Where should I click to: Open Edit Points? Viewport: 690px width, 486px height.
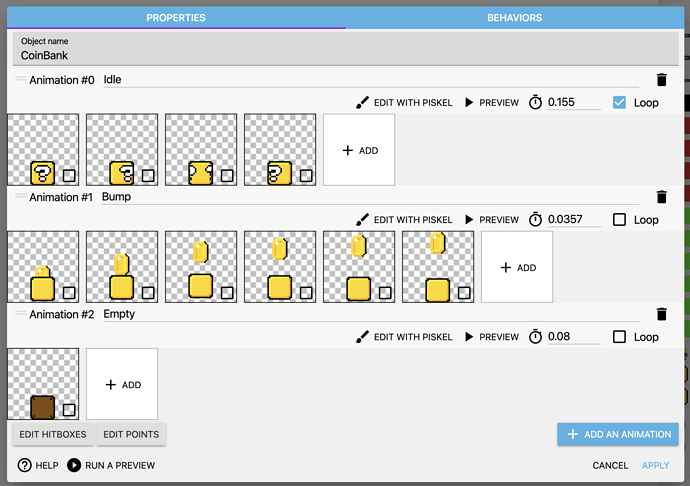(x=131, y=434)
